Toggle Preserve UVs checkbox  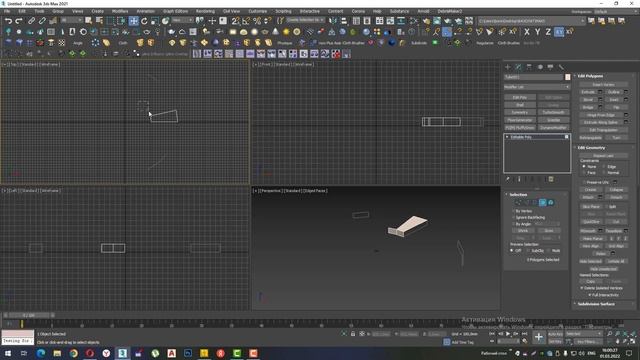tap(584, 182)
